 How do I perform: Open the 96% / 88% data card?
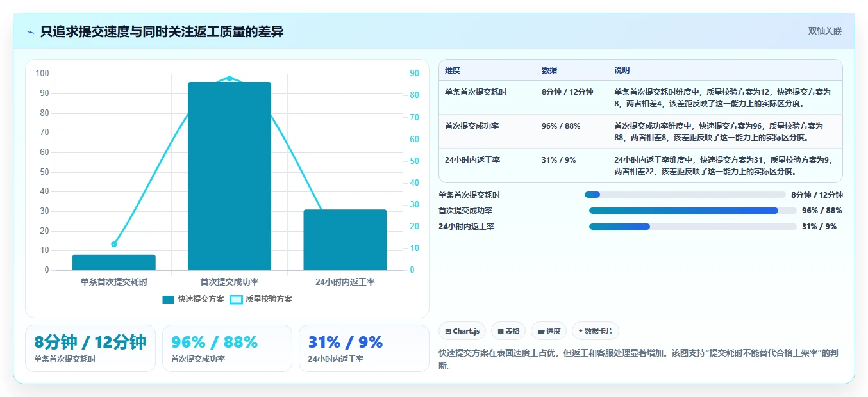[227, 348]
